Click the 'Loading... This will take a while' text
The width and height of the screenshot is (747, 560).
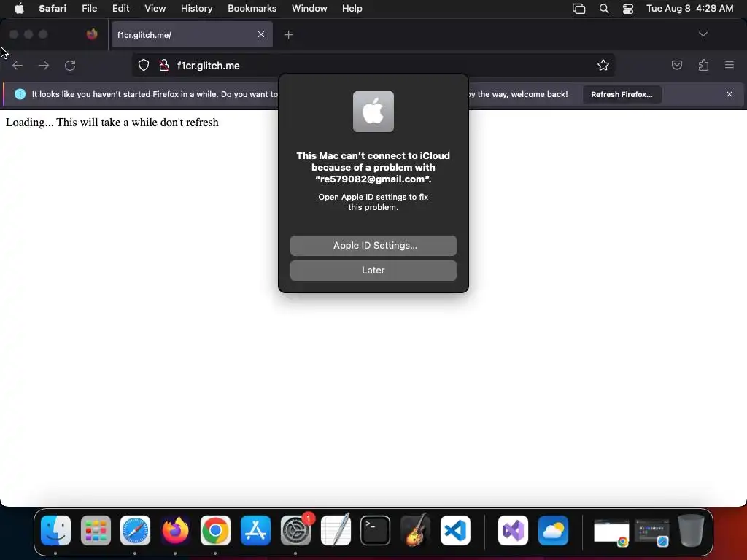[x=112, y=122]
